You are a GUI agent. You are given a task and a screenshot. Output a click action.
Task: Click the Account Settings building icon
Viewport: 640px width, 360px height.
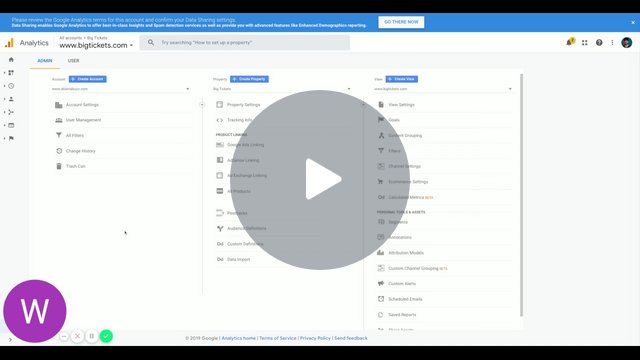tap(59, 105)
